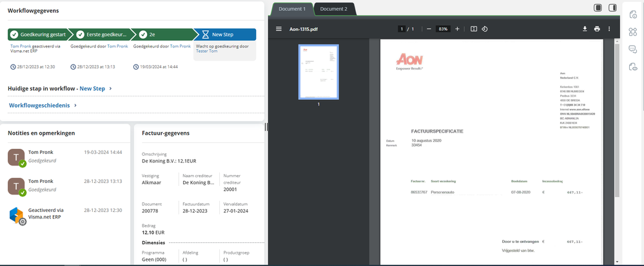
Task: Click the Factuurdatum value 28-12-2023
Action: pos(195,211)
